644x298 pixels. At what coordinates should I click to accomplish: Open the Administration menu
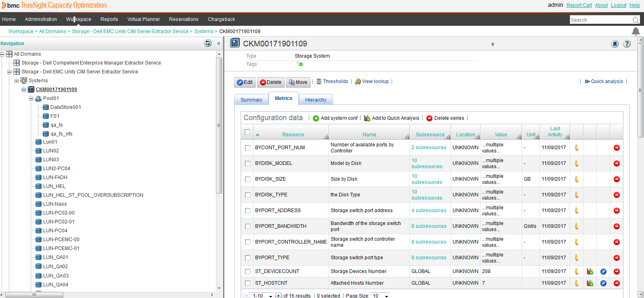(41, 19)
